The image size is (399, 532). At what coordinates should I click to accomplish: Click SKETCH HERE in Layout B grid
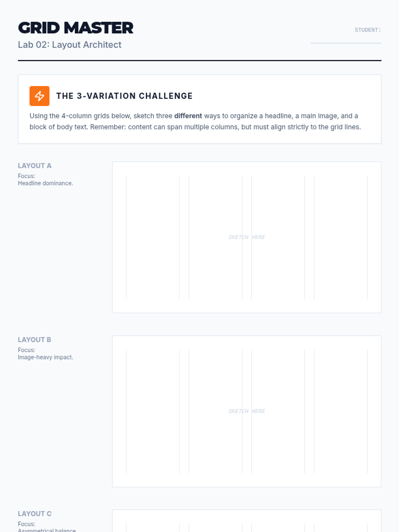[246, 411]
